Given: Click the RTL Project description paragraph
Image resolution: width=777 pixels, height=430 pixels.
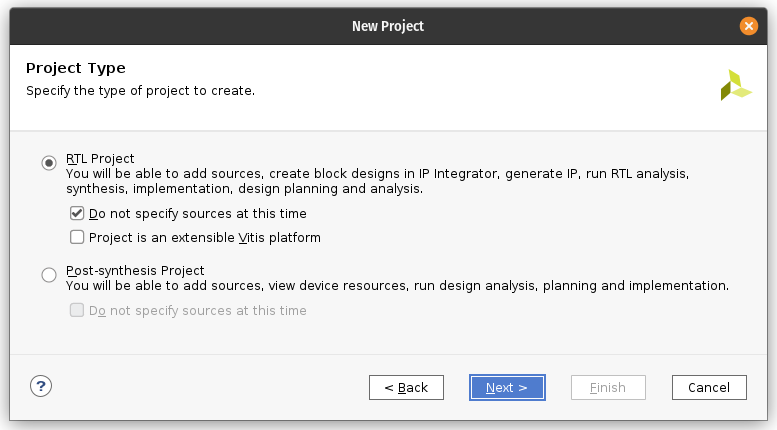Looking at the screenshot, I should click(378, 181).
